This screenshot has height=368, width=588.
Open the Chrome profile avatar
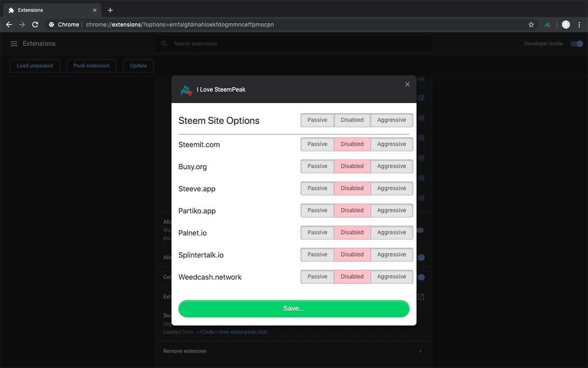tap(566, 24)
